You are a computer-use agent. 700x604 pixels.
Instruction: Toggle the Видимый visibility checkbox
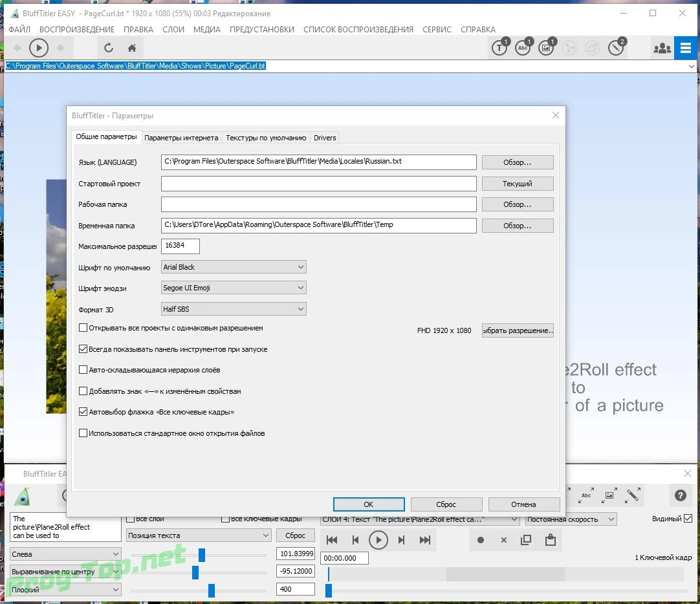tap(688, 519)
